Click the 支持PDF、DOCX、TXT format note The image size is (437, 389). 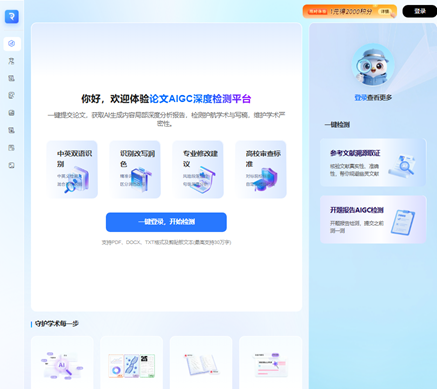166,242
